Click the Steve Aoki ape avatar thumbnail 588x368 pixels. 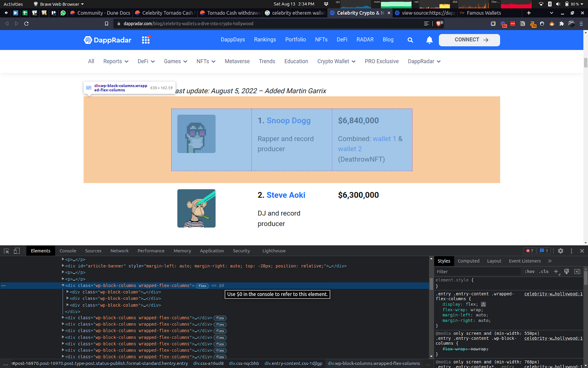coord(197,208)
